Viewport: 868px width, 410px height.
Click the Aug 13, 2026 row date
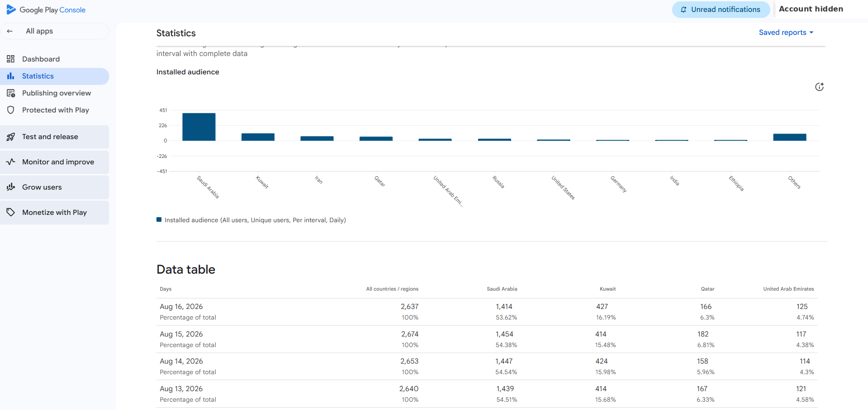click(x=181, y=389)
